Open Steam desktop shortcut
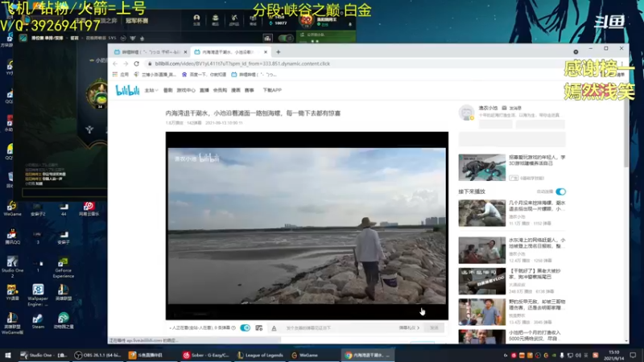 [38, 321]
